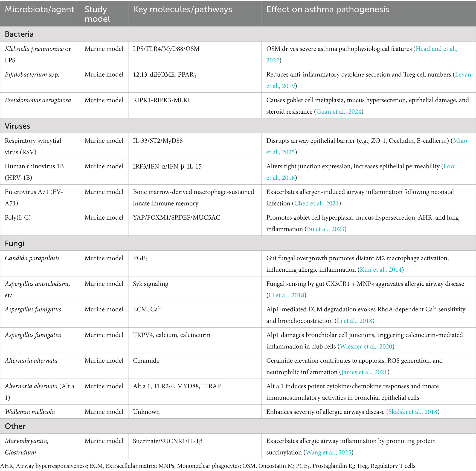
Task: Open the Headland et al., 2022 citation link
Action: pos(436,49)
